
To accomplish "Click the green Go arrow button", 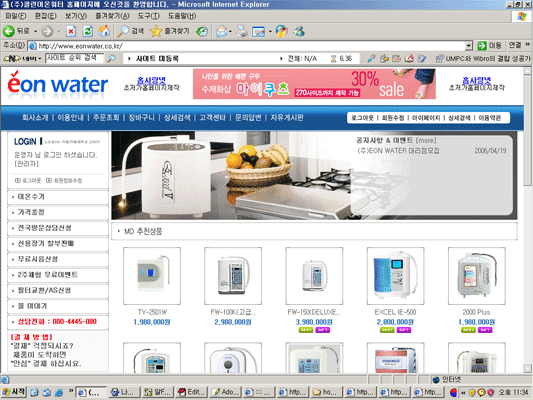I will tap(482, 46).
